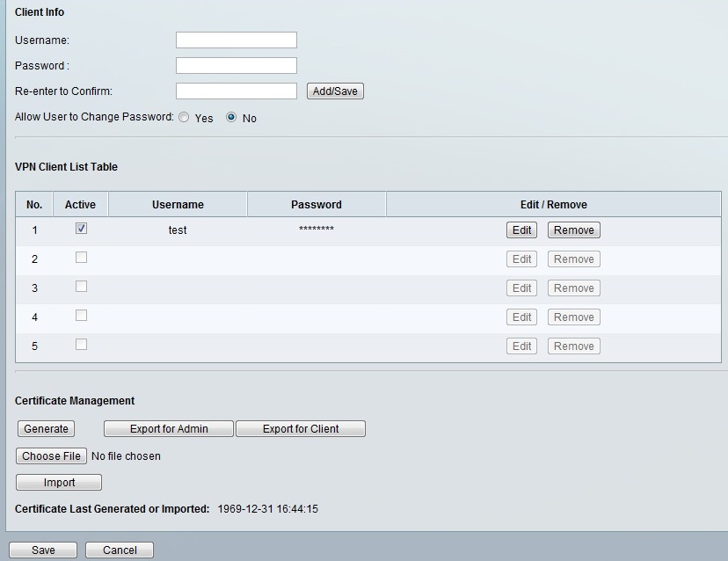The width and height of the screenshot is (728, 561).
Task: Toggle Active checkbox in row 2
Action: point(81,258)
